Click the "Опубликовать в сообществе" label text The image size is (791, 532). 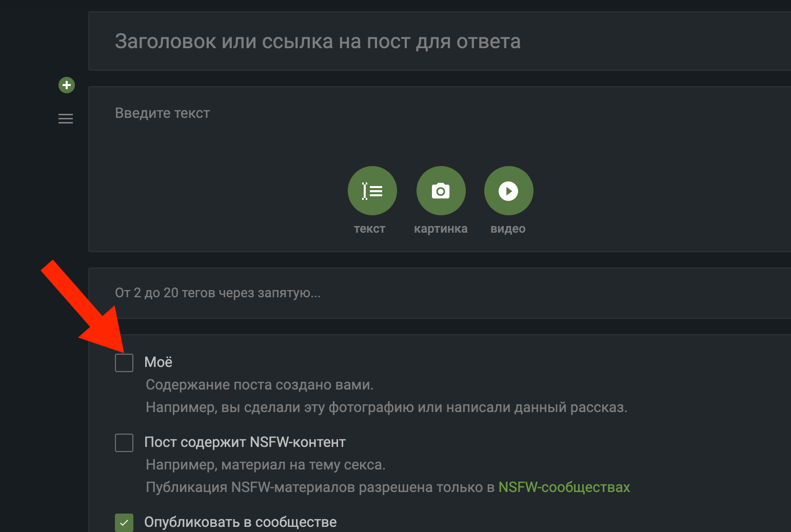(241, 522)
